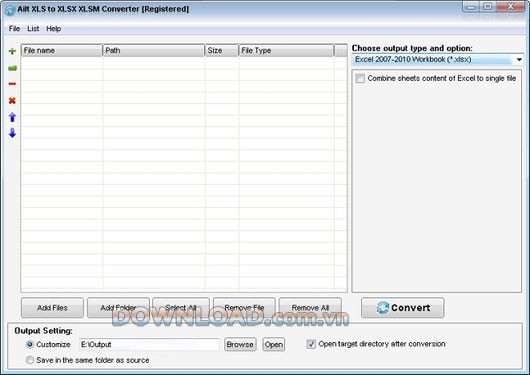Open the output folder with Open button
Screen dimensions: 530x375
point(274,344)
